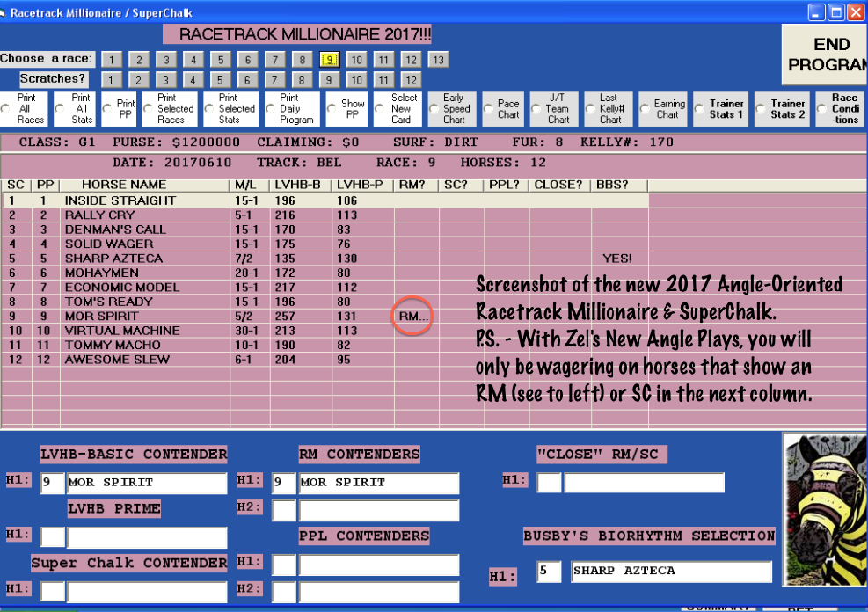
Task: Click Busby's Biorhythm Selection horse name field
Action: 672,572
